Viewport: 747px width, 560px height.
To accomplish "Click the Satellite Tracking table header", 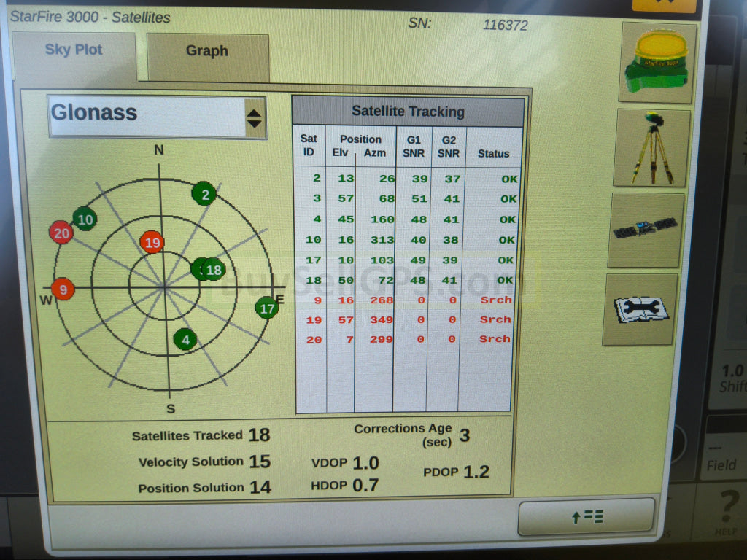I will (x=408, y=112).
